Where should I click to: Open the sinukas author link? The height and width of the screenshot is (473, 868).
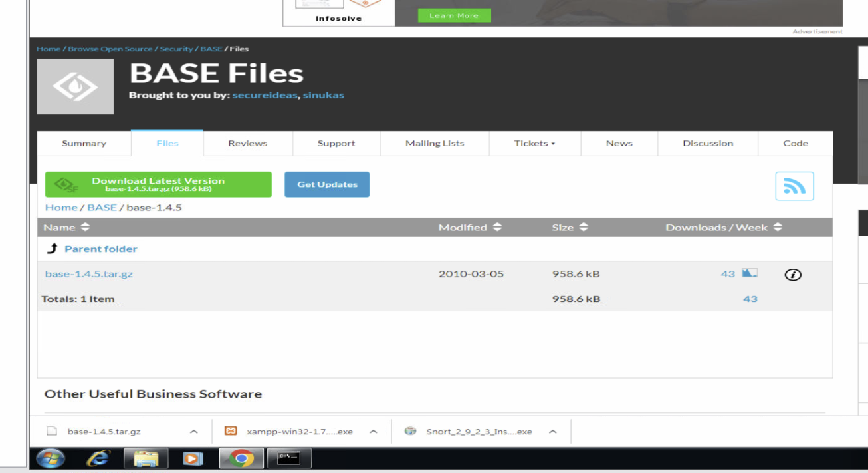pyautogui.click(x=324, y=95)
